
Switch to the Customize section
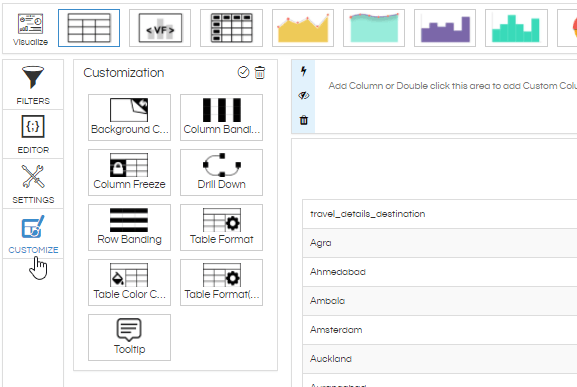click(x=33, y=234)
